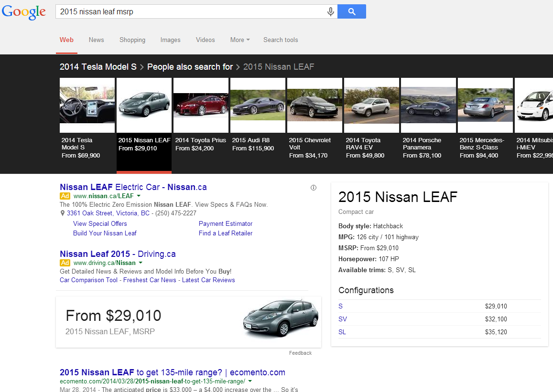Switch to the Shopping tab

[x=132, y=40]
